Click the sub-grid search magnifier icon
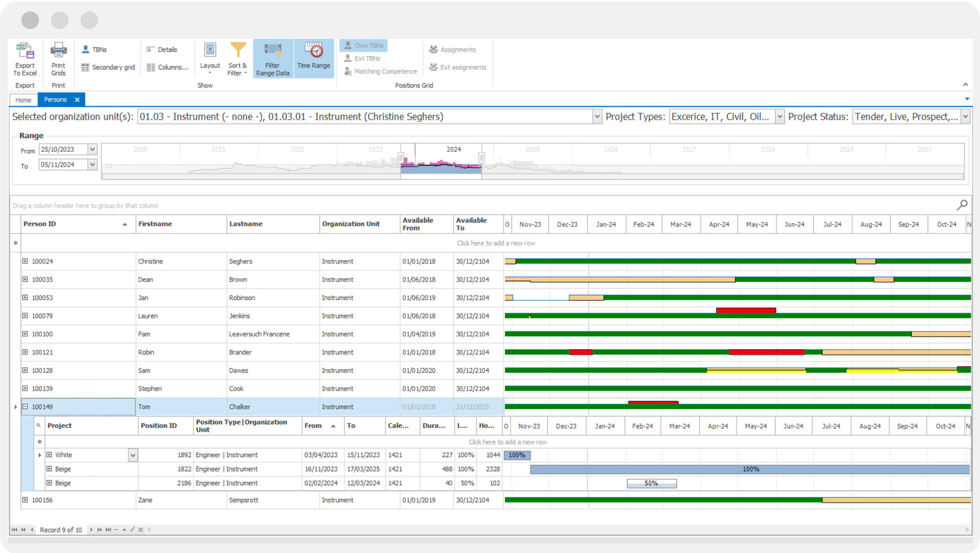The width and height of the screenshot is (980, 553). tap(39, 426)
